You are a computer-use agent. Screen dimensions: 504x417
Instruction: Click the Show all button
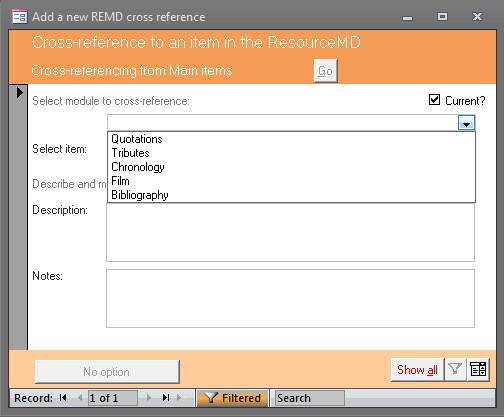[417, 369]
